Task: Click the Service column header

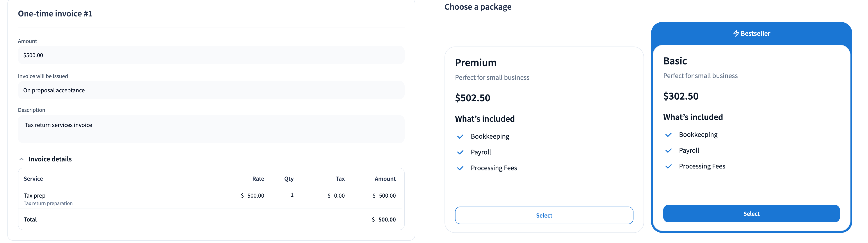Action: 33,179
